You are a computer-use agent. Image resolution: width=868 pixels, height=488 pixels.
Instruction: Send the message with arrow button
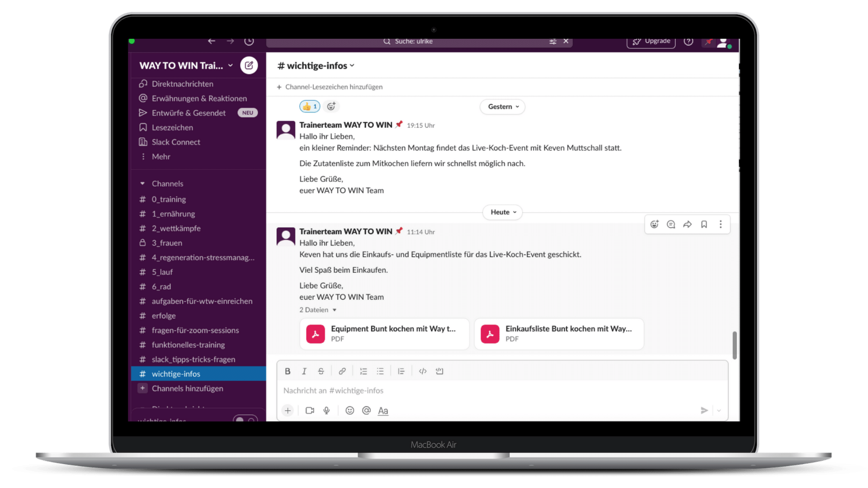click(x=704, y=411)
